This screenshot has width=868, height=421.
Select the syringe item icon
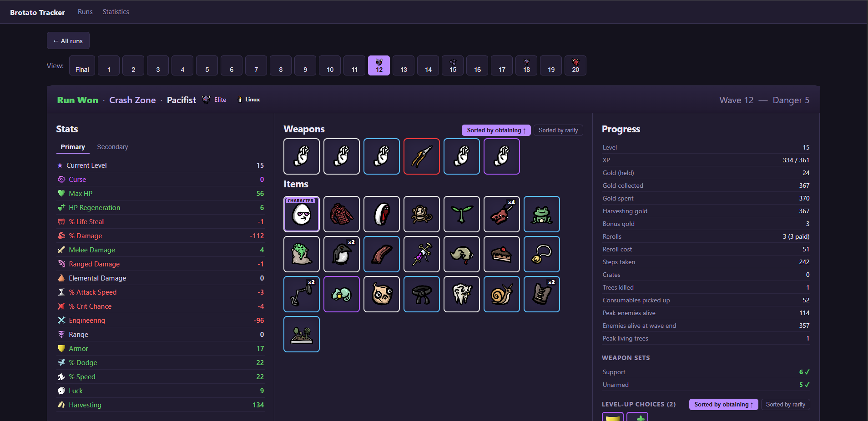point(422,254)
